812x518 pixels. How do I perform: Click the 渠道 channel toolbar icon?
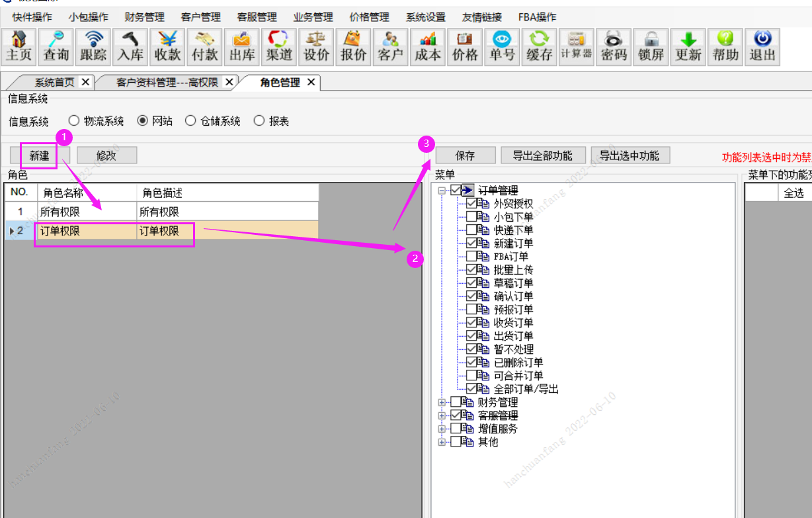[279, 47]
